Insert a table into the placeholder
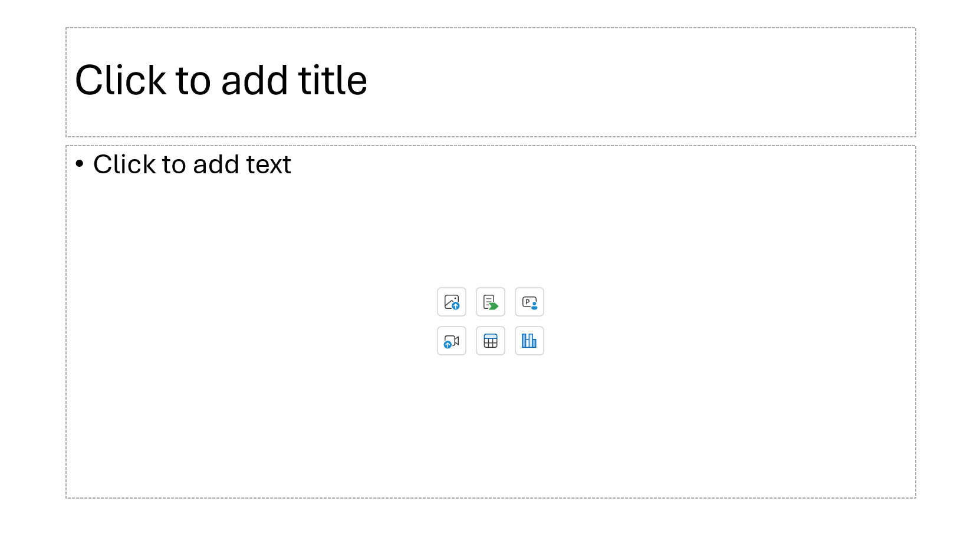The height and width of the screenshot is (547, 980). [x=491, y=341]
